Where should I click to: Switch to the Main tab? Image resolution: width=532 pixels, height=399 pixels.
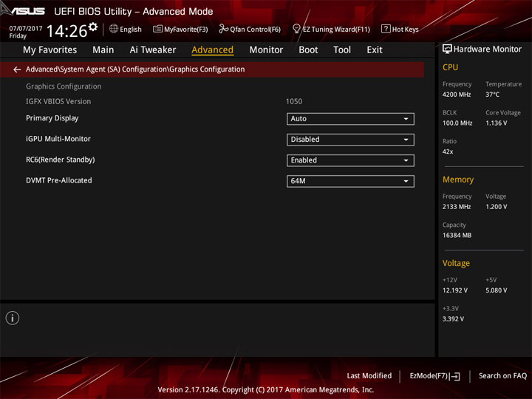pos(103,50)
